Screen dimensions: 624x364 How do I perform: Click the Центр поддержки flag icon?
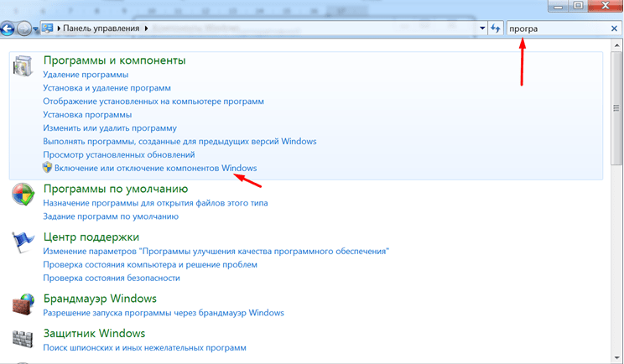pyautogui.click(x=23, y=243)
